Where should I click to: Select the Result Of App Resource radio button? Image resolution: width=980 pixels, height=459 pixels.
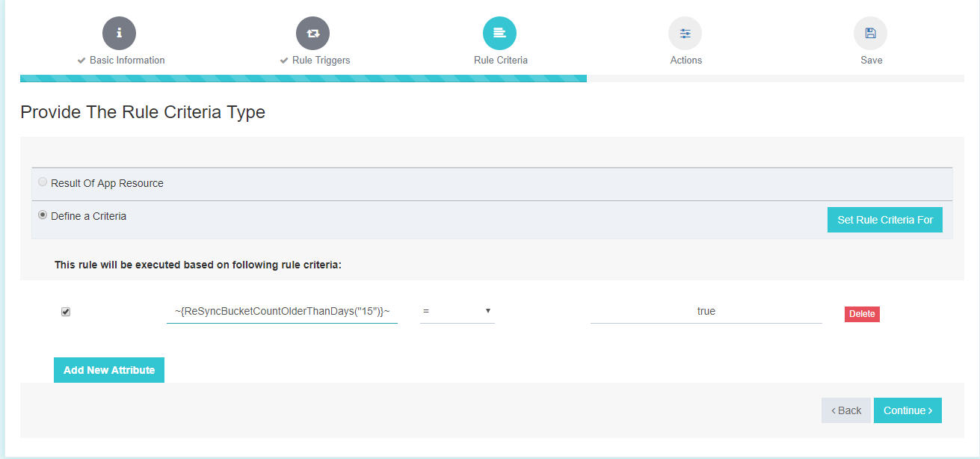click(43, 182)
